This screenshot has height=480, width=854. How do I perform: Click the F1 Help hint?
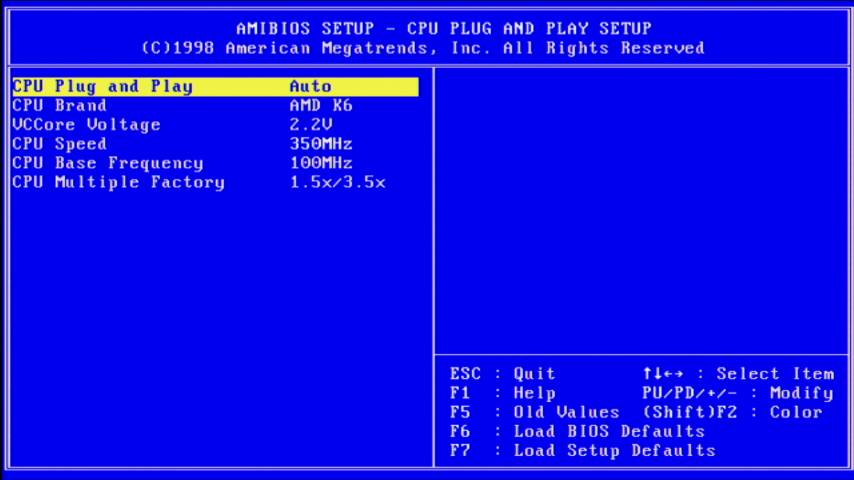[x=502, y=393]
